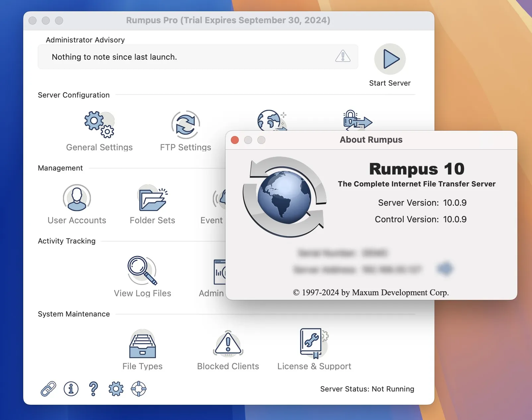Open the globe web settings icon
Viewport: 532px width, 420px height.
[x=272, y=120]
